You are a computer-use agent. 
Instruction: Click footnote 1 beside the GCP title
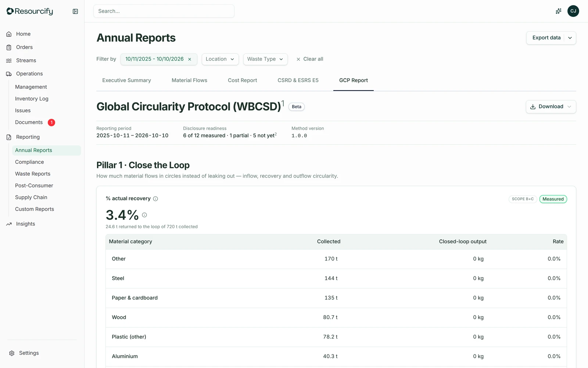click(x=283, y=103)
